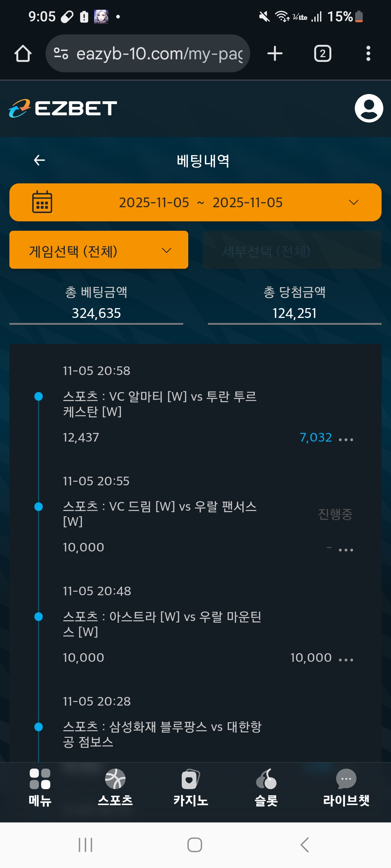This screenshot has width=391, height=868.
Task: Open the calendar icon in date bar
Action: 42,202
